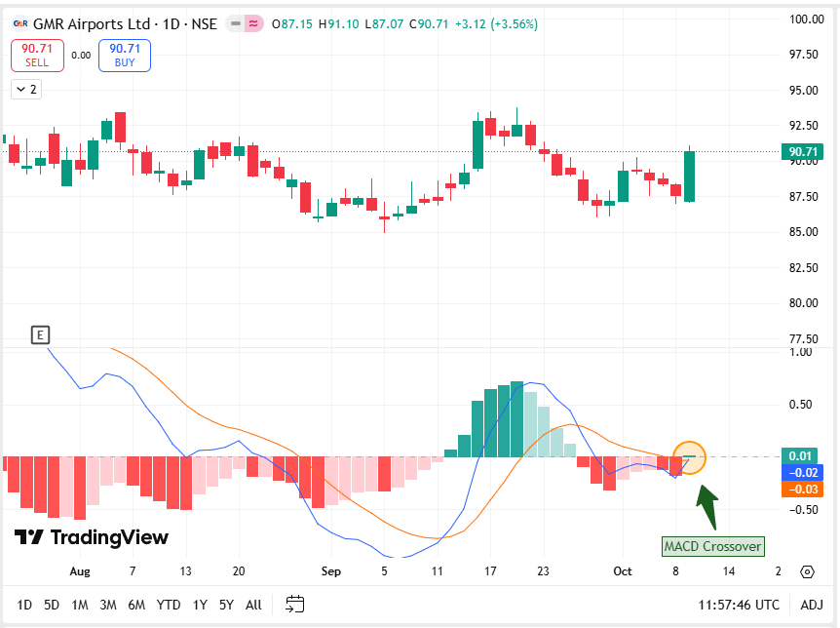Select the 1D time range
This screenshot has width=840, height=628.
(24, 605)
